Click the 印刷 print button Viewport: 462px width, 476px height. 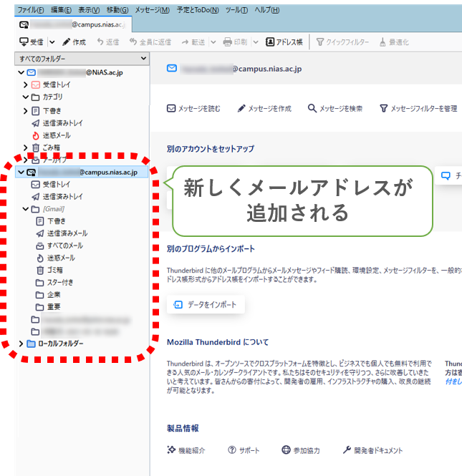[235, 42]
